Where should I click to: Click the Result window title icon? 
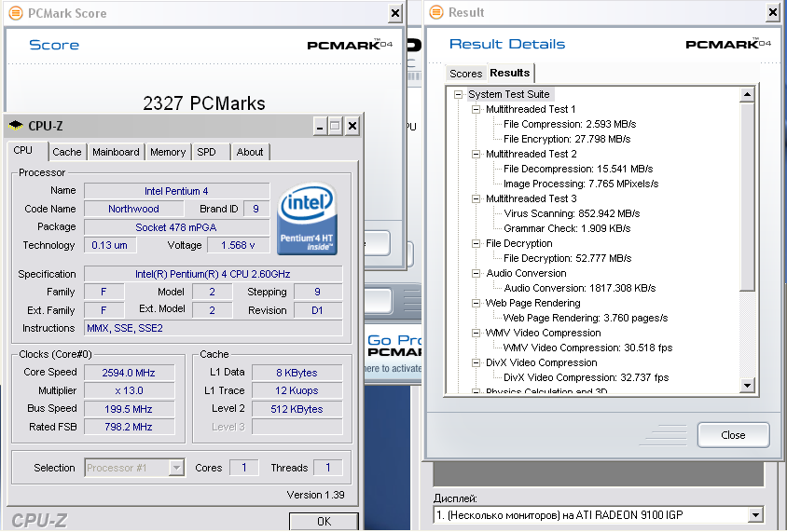[x=436, y=12]
